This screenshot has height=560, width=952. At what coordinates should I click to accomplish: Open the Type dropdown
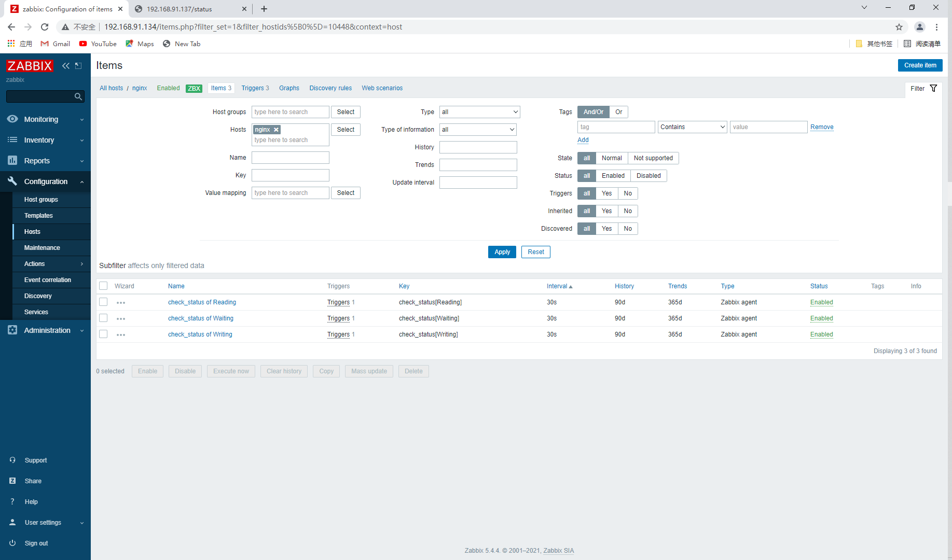(x=479, y=112)
